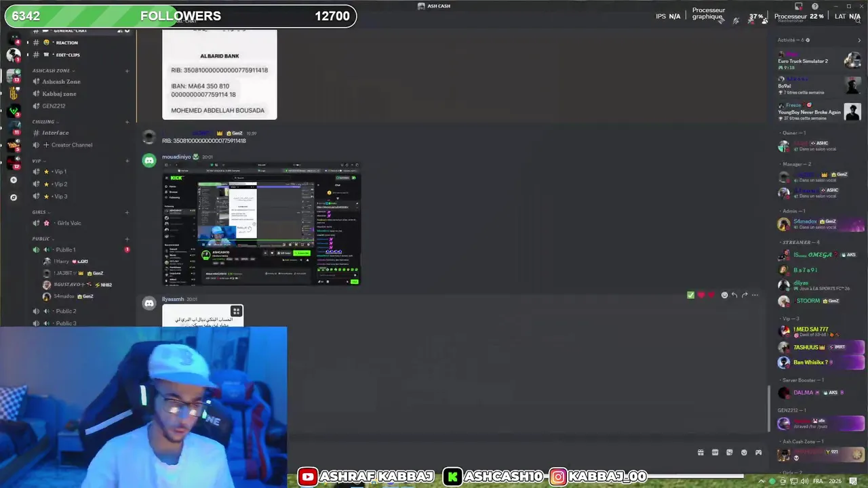Click the ilyassmh username
The height and width of the screenshot is (488, 868).
point(173,299)
